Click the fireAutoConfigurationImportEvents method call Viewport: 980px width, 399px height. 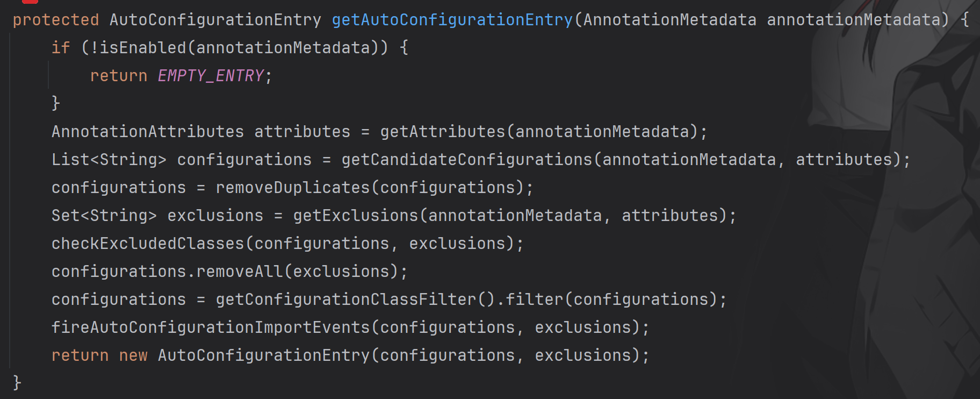pyautogui.click(x=211, y=327)
